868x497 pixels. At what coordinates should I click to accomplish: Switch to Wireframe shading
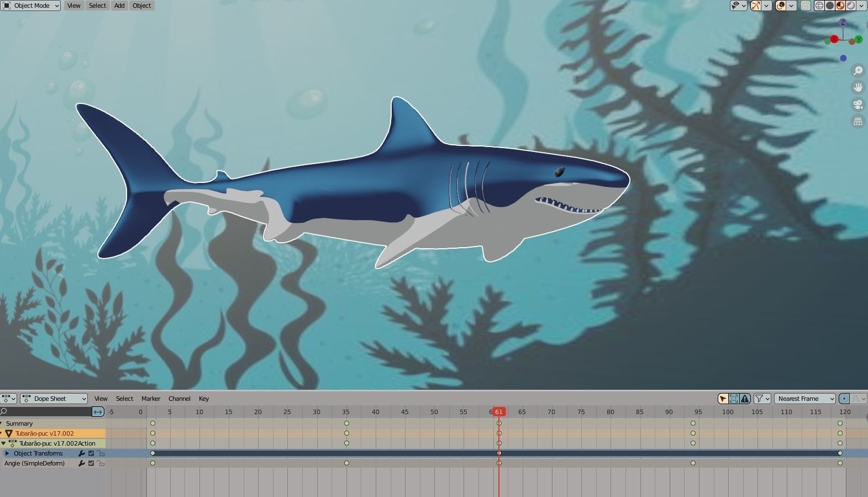click(x=819, y=6)
